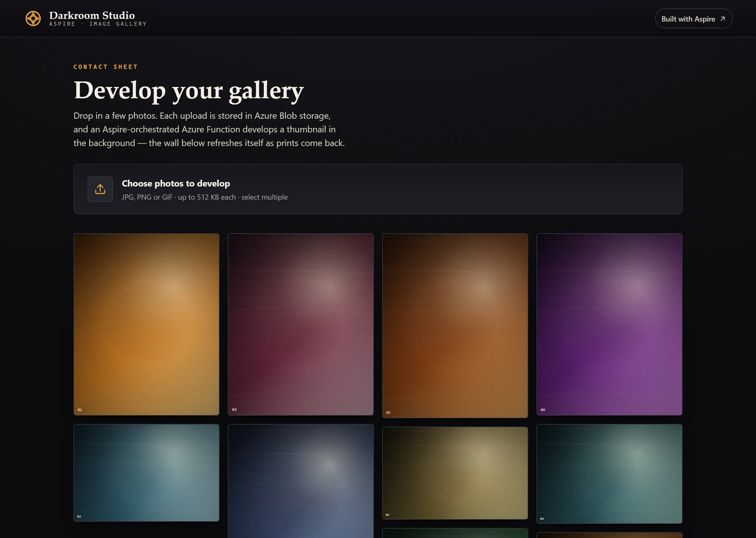The width and height of the screenshot is (756, 538).
Task: Click the Drop in a few photos paragraph
Action: [x=209, y=129]
